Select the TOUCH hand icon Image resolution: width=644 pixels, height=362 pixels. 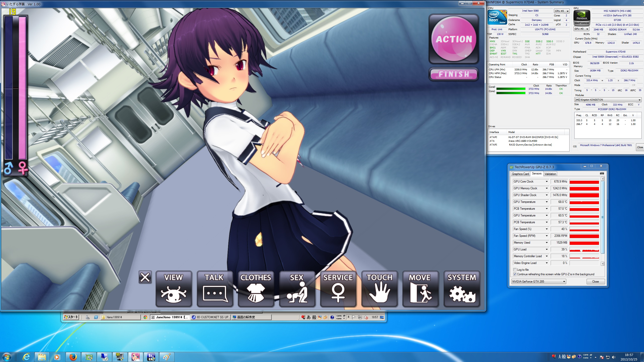coord(379,289)
